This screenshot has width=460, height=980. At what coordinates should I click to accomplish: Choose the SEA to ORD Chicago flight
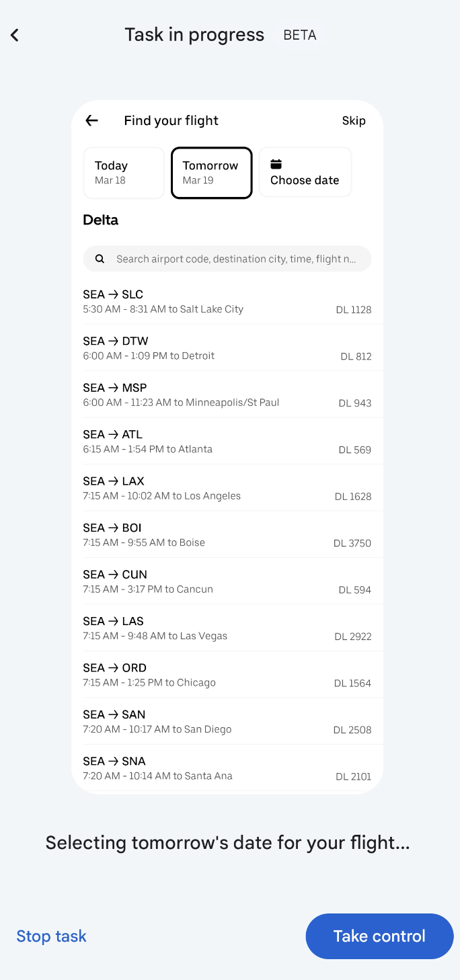click(x=227, y=675)
